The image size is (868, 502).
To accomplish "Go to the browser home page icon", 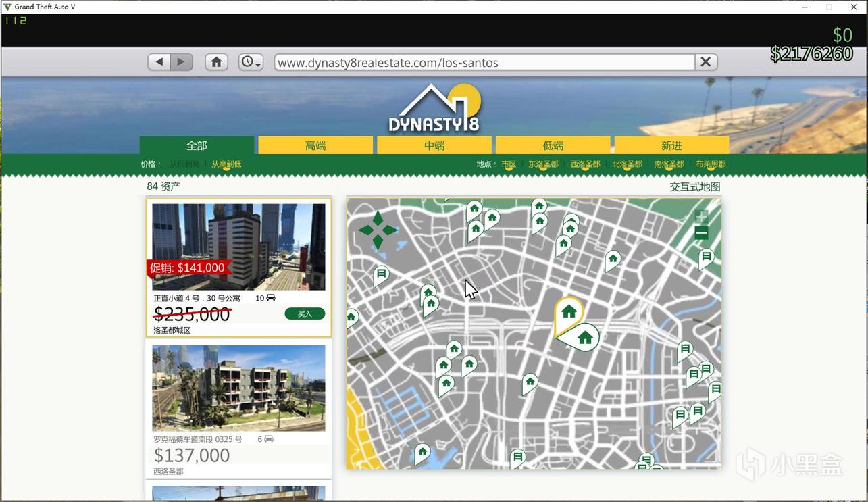I will 216,62.
